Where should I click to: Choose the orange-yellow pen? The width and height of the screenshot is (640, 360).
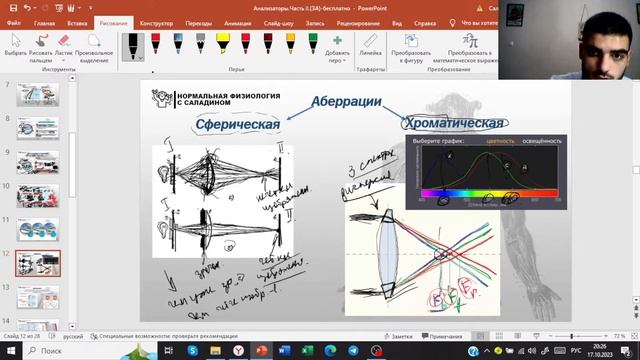click(x=290, y=43)
